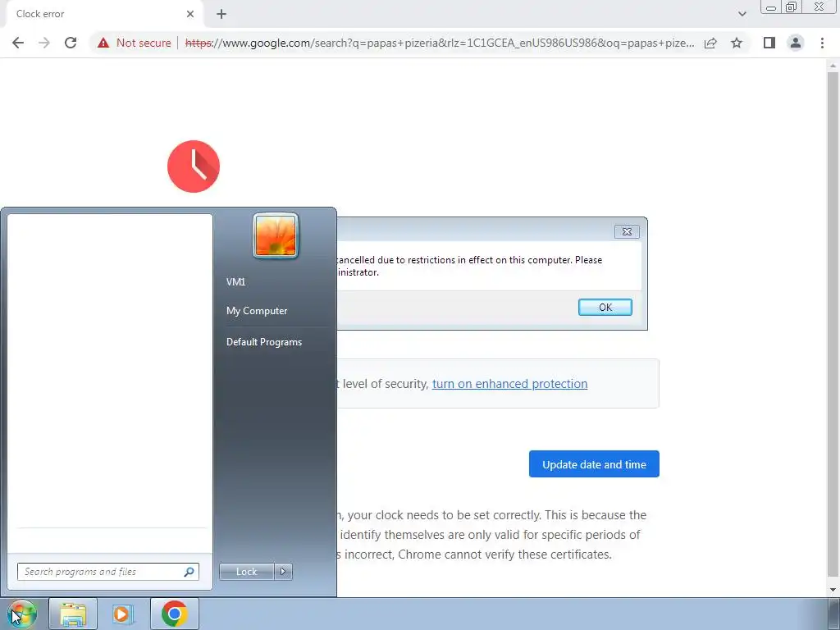The image size is (840, 630).
Task: Open Default Programs from Start menu
Action: tap(264, 342)
